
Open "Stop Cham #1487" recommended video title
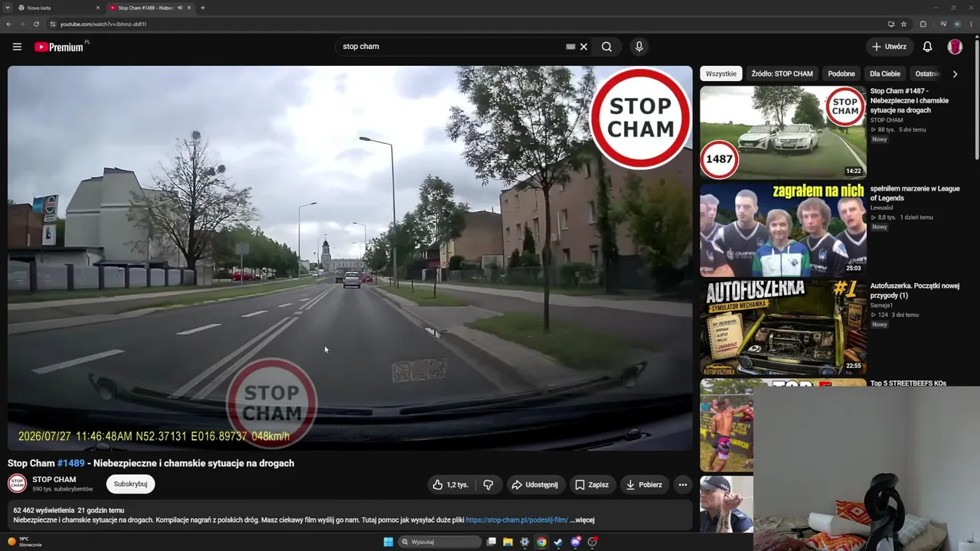coord(910,100)
